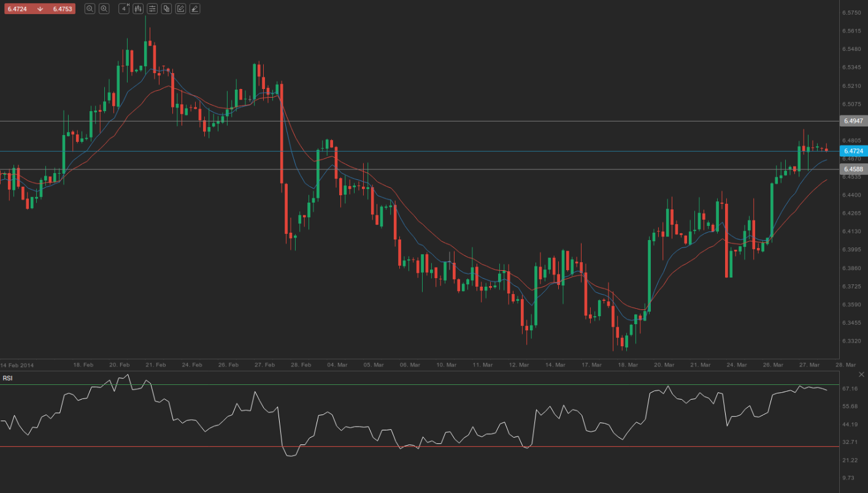Click the overlapping pages compare icon
The height and width of the screenshot is (493, 868).
click(x=166, y=9)
